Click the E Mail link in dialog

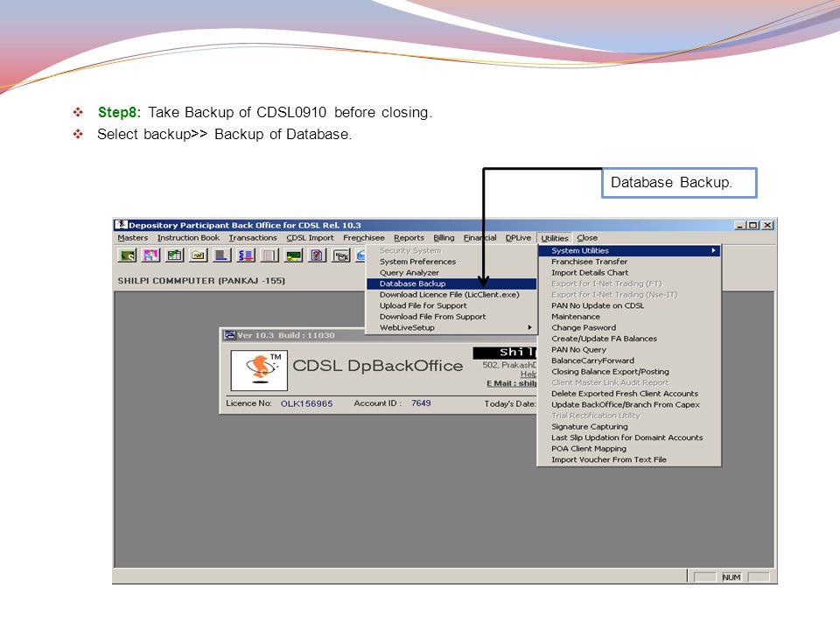(x=511, y=383)
